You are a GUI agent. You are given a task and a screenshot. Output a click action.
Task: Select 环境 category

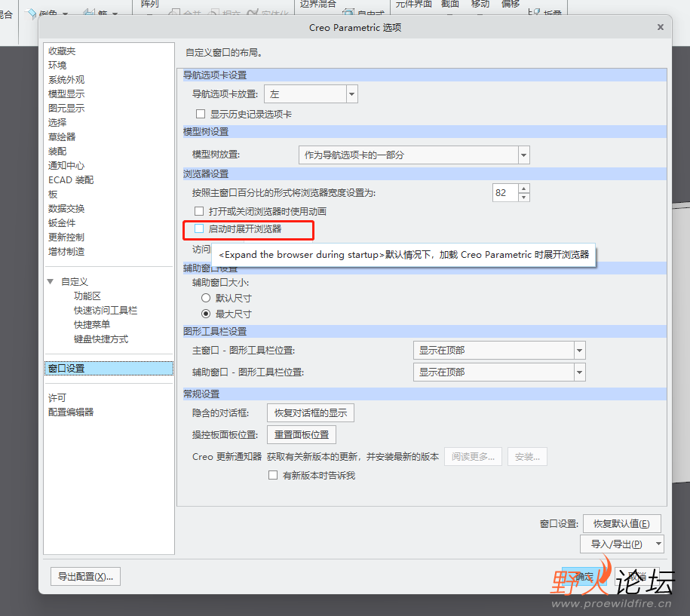coord(57,65)
